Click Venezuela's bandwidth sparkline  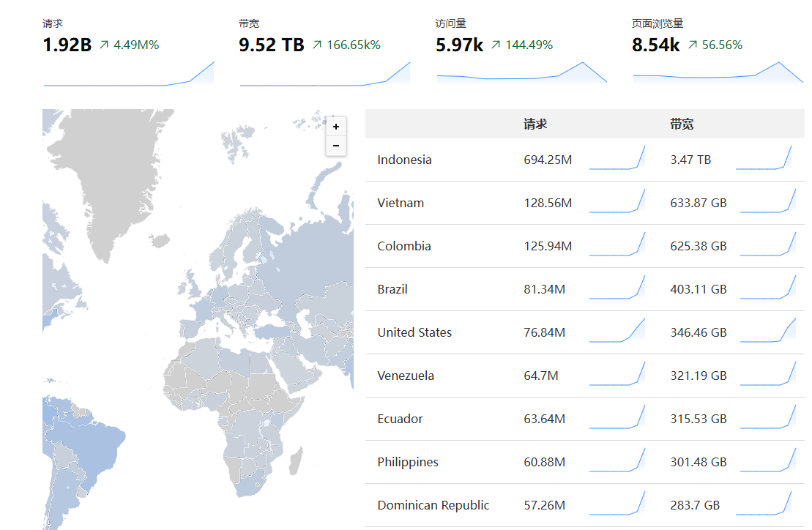tap(767, 375)
